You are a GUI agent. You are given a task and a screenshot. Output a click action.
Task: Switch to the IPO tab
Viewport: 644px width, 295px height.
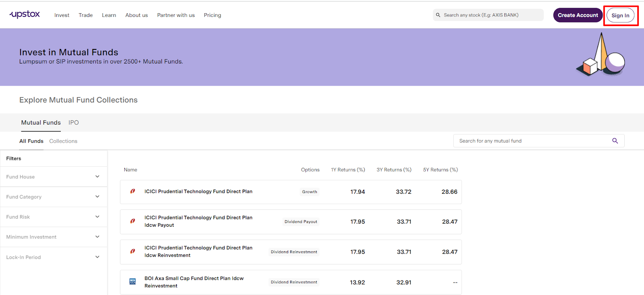(x=74, y=123)
